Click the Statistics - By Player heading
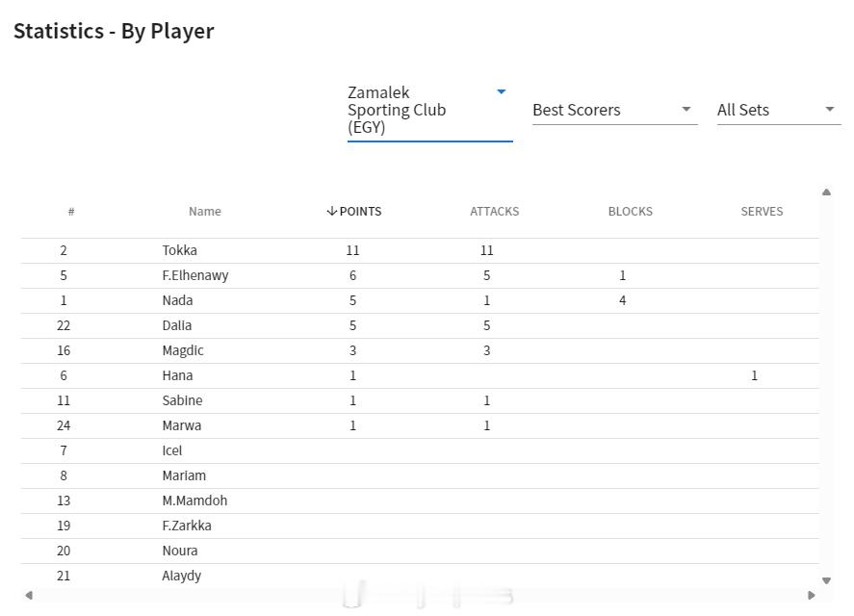 pyautogui.click(x=114, y=31)
